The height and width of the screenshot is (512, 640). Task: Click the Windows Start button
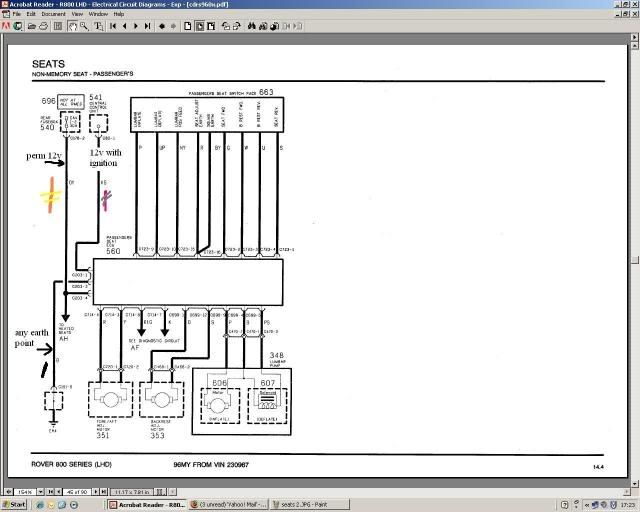[14, 504]
